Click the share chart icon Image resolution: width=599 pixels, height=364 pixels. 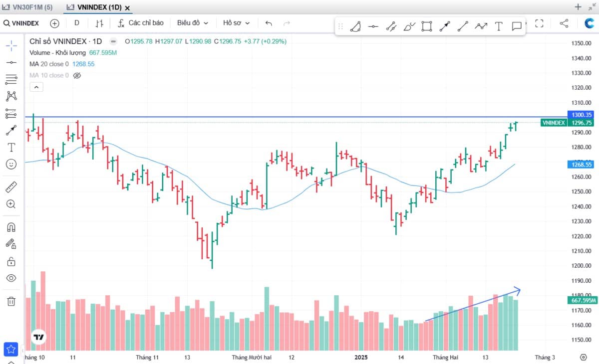coord(564,23)
